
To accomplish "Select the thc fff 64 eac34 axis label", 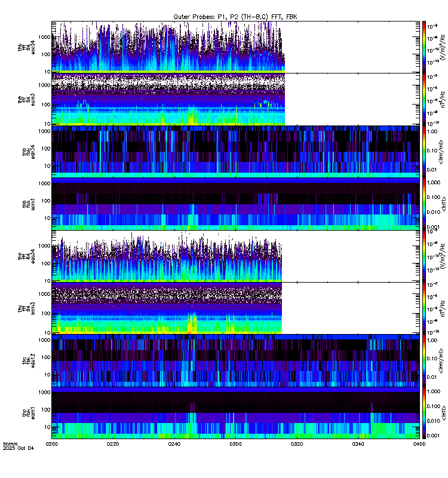I will pyautogui.click(x=26, y=256).
